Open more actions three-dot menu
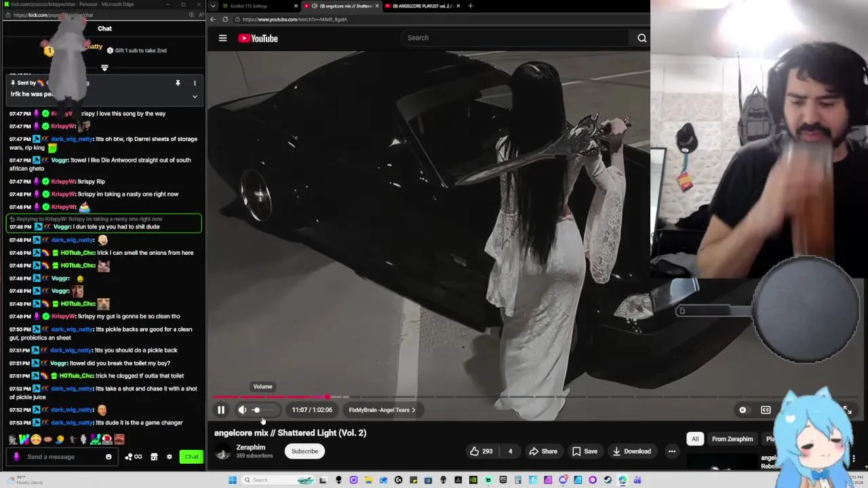This screenshot has height=488, width=868. pyautogui.click(x=671, y=451)
